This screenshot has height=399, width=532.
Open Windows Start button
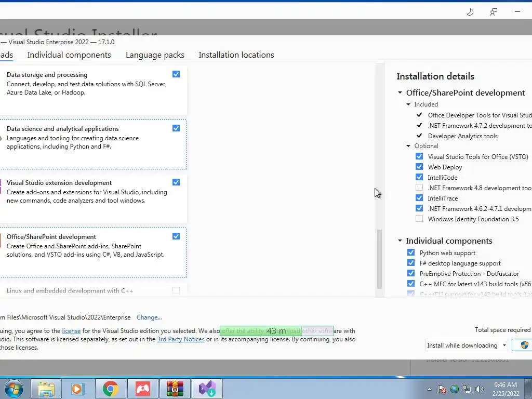14,389
